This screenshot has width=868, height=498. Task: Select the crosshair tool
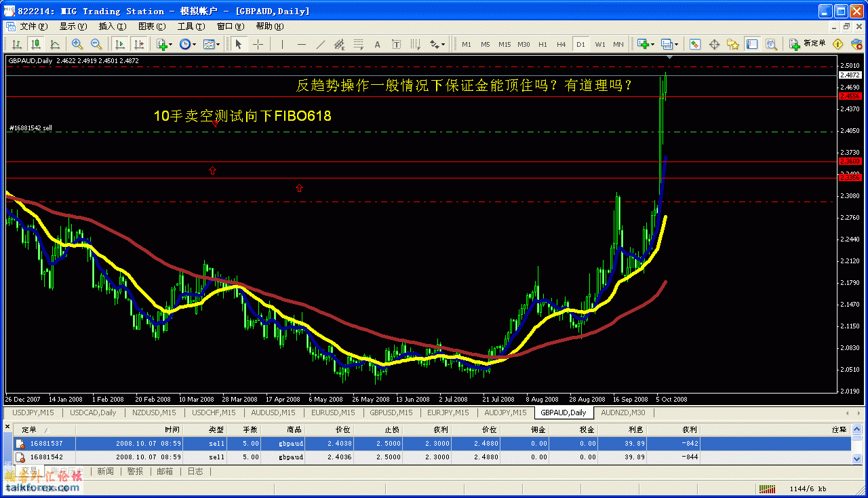[258, 44]
